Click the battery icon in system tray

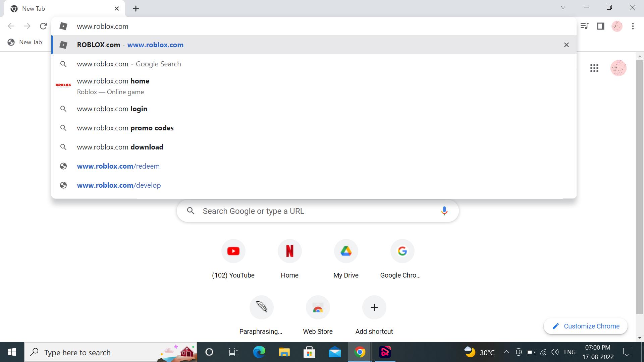(531, 352)
